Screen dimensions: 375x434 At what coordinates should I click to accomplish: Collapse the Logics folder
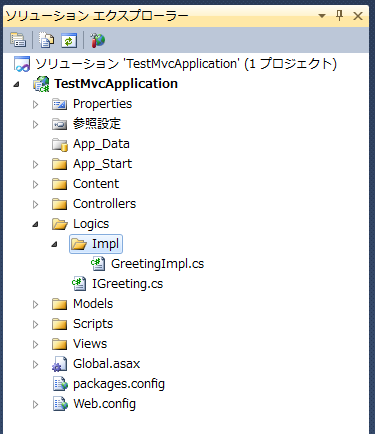35,225
